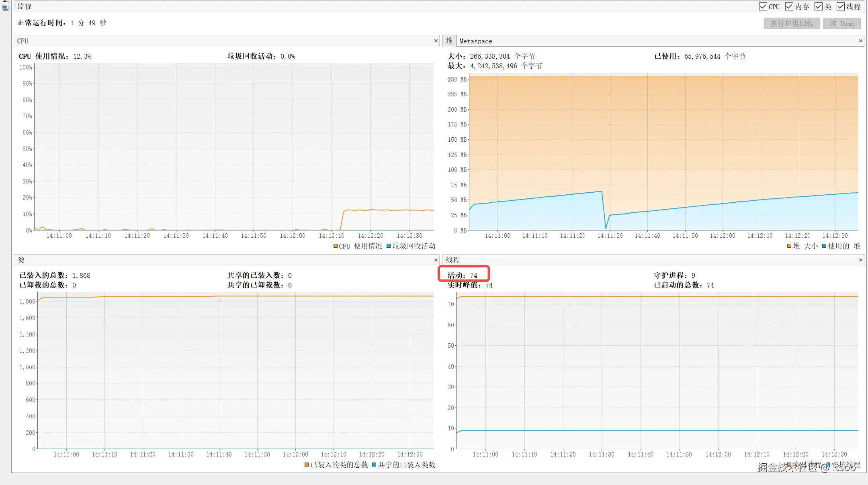Close the CPU chart panel

(436, 41)
